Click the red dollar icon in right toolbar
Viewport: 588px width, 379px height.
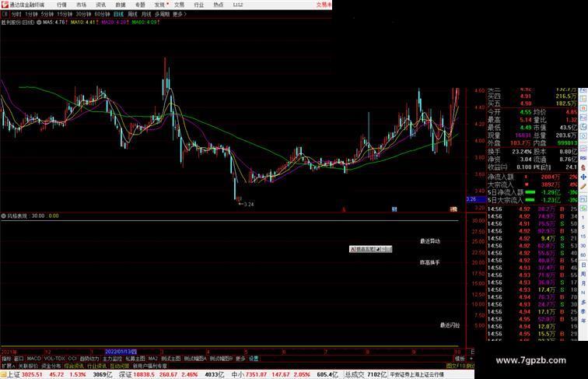pyautogui.click(x=583, y=168)
